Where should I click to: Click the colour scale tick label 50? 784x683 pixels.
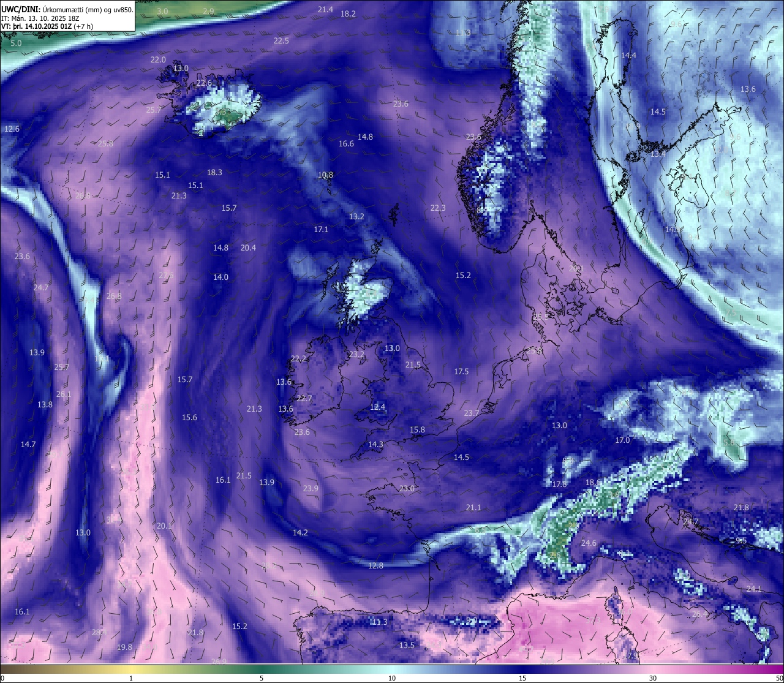click(x=778, y=678)
